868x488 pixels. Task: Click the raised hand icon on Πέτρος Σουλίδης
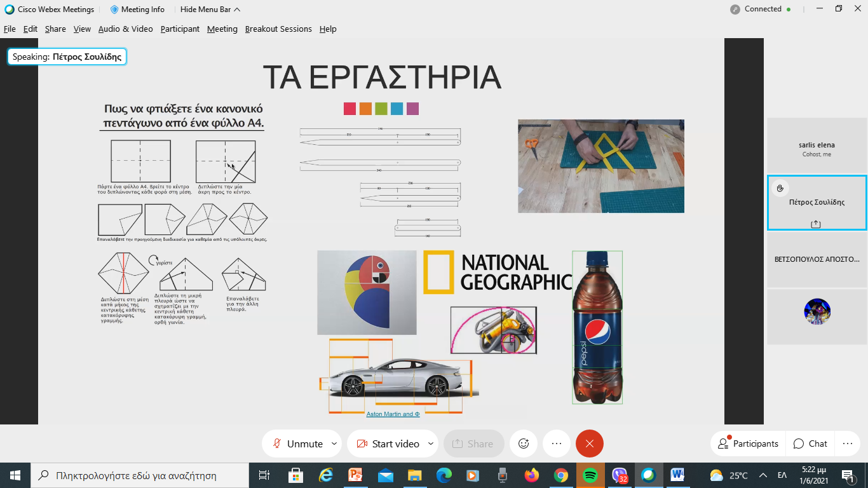point(780,188)
